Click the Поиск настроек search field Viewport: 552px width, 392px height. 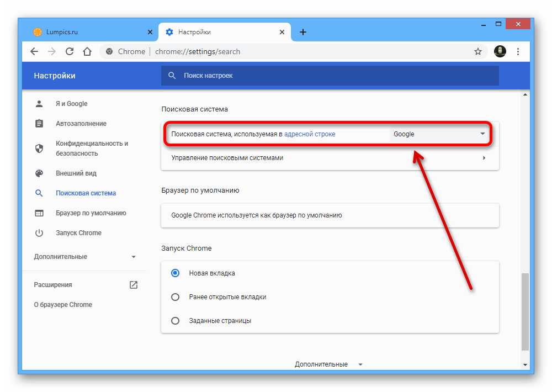click(x=330, y=76)
